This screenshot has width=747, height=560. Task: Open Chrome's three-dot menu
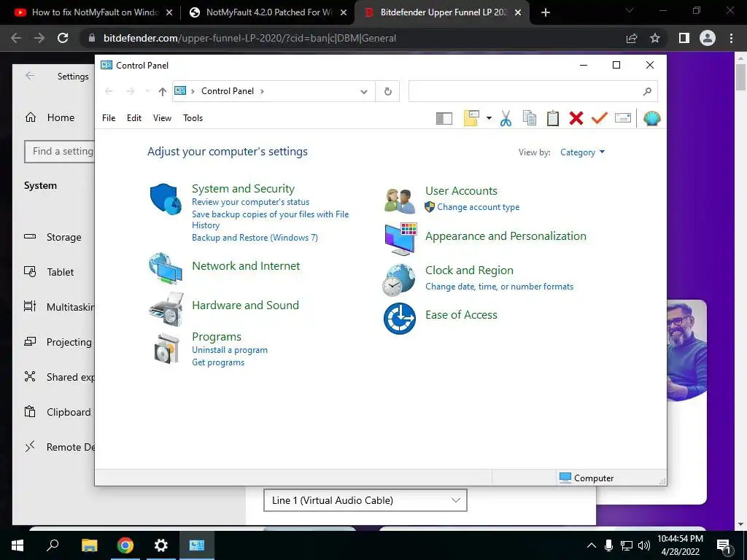point(731,38)
